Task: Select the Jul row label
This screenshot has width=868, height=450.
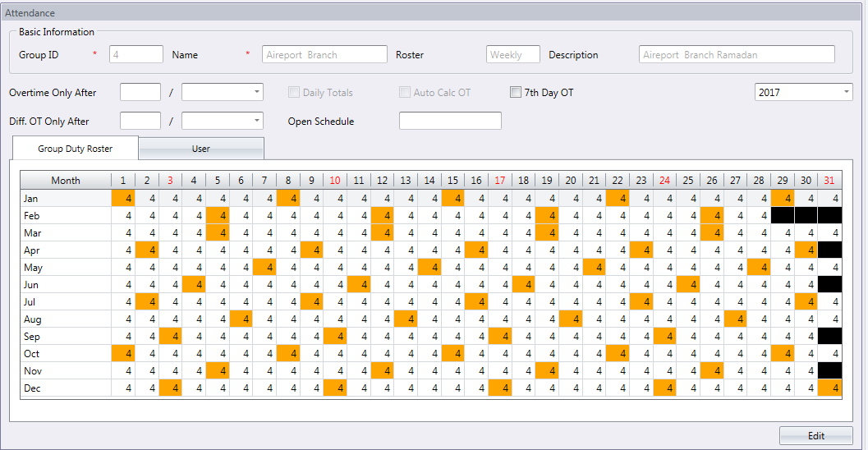Action: pyautogui.click(x=66, y=301)
